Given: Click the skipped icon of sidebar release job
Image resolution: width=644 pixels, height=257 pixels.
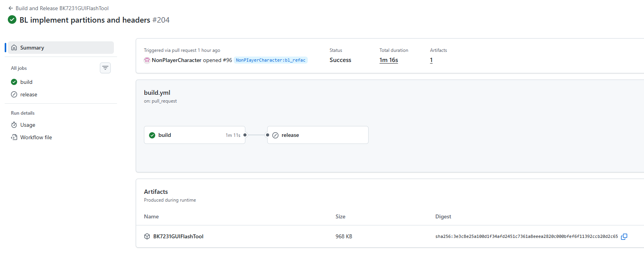Looking at the screenshot, I should pyautogui.click(x=14, y=94).
